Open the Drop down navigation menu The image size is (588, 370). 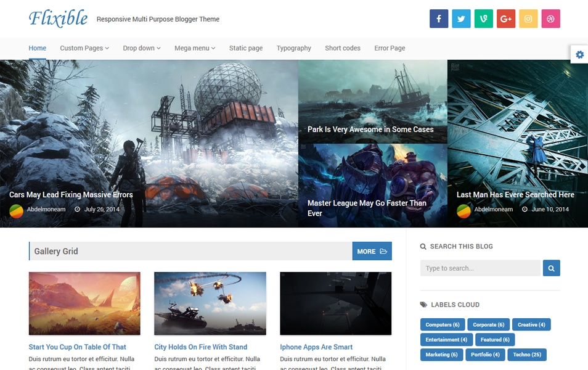(x=141, y=48)
